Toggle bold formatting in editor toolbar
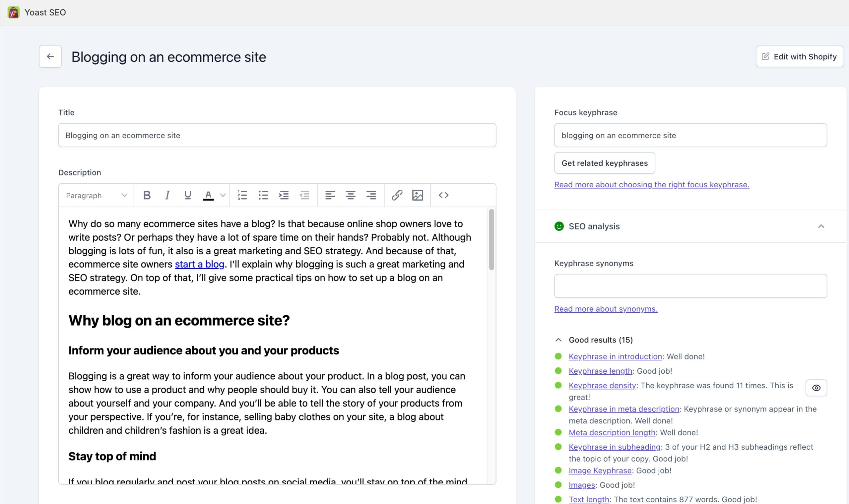Screen dimensions: 849x504 click(147, 195)
